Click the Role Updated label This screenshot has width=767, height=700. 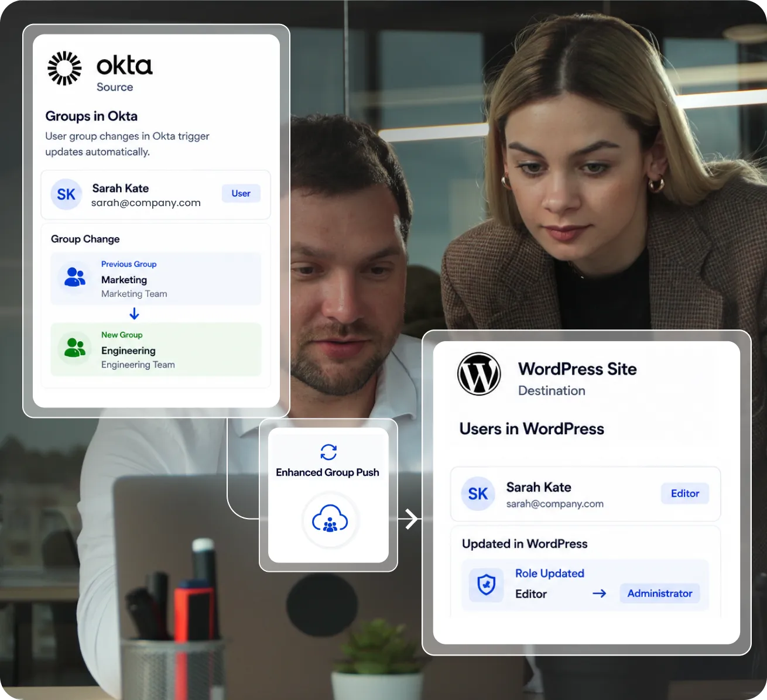550,574
